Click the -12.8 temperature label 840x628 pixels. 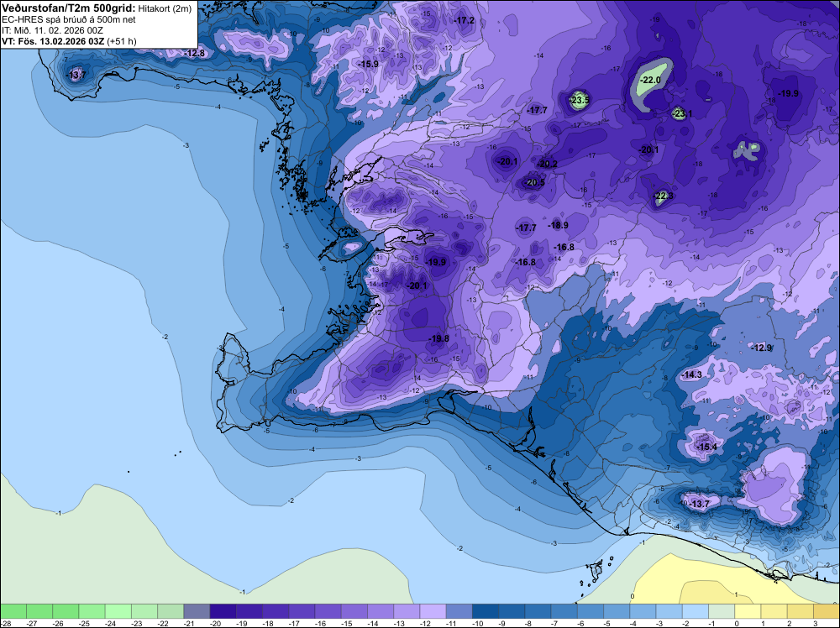pos(195,53)
